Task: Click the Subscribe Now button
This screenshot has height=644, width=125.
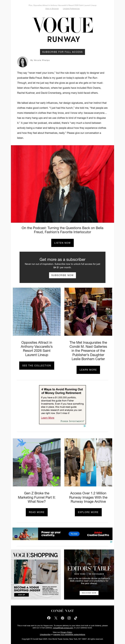Action: coord(62,275)
